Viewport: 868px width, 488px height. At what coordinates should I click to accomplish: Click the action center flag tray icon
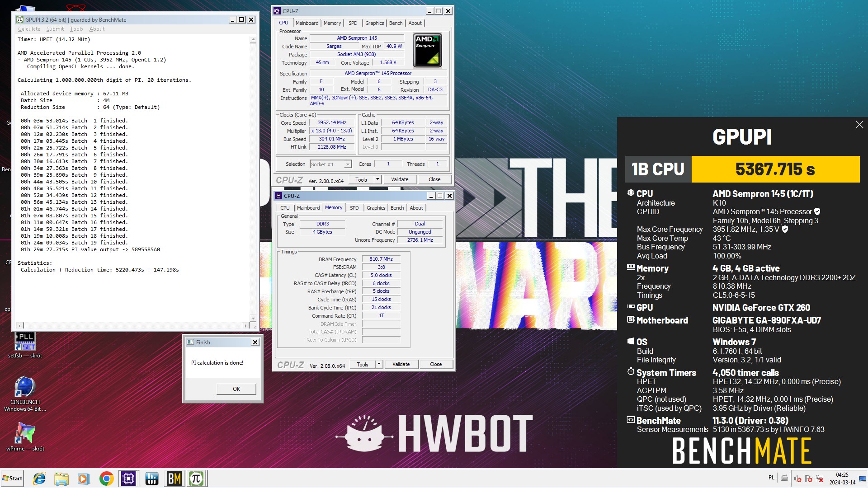[x=809, y=479]
